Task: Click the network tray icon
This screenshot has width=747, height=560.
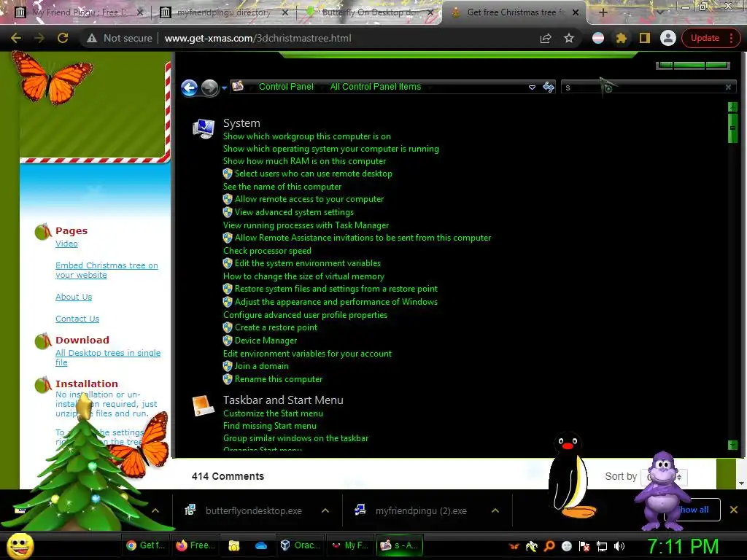Action: (602, 547)
